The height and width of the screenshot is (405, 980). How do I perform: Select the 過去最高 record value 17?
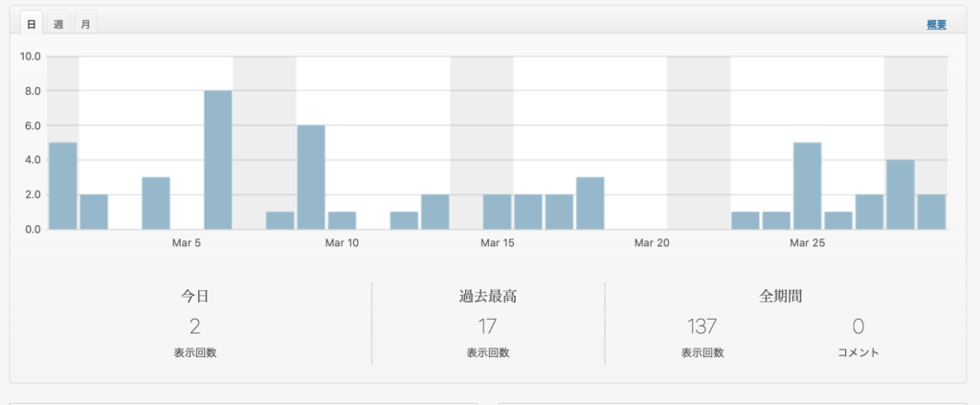coord(487,326)
